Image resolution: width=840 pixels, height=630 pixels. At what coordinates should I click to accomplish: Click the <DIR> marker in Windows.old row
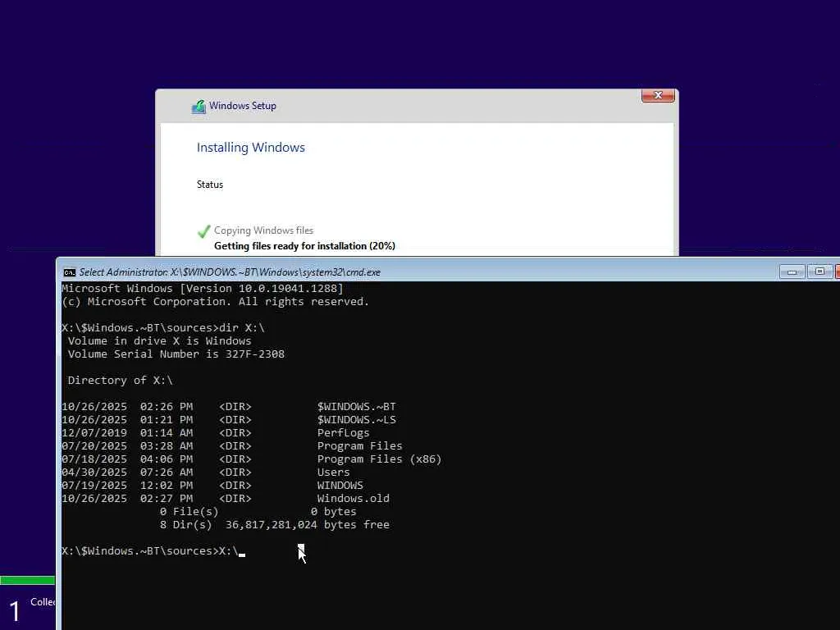tap(235, 498)
